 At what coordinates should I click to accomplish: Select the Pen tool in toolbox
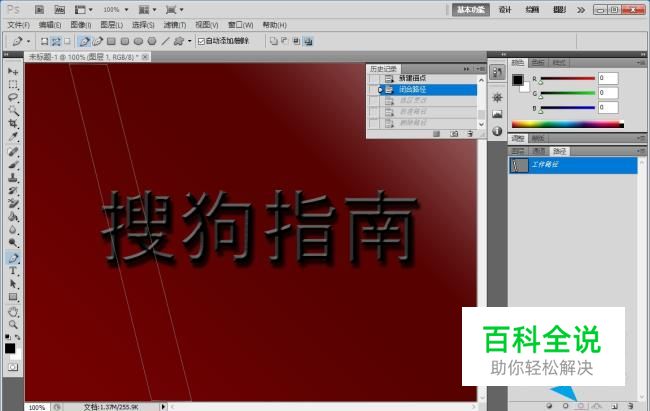pyautogui.click(x=13, y=258)
